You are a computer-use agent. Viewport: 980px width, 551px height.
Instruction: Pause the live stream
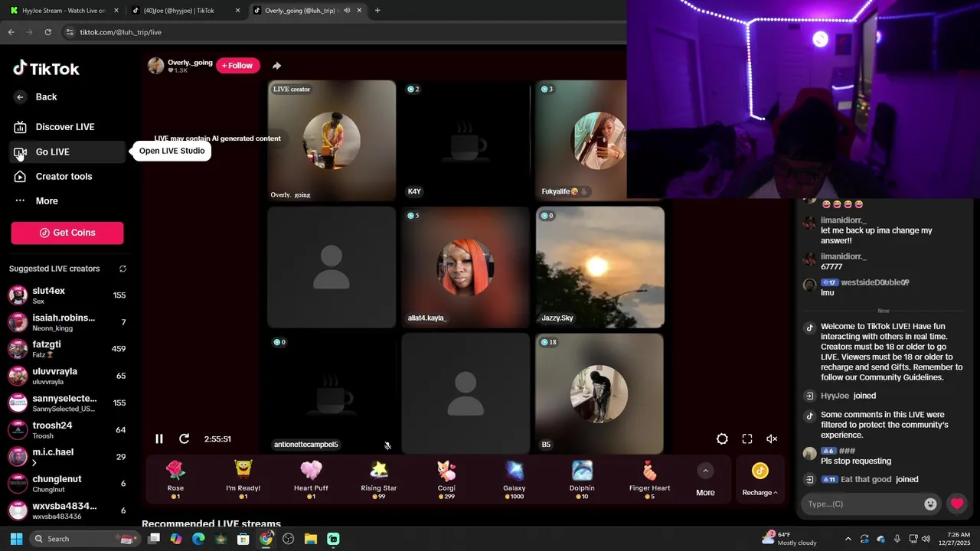(159, 439)
